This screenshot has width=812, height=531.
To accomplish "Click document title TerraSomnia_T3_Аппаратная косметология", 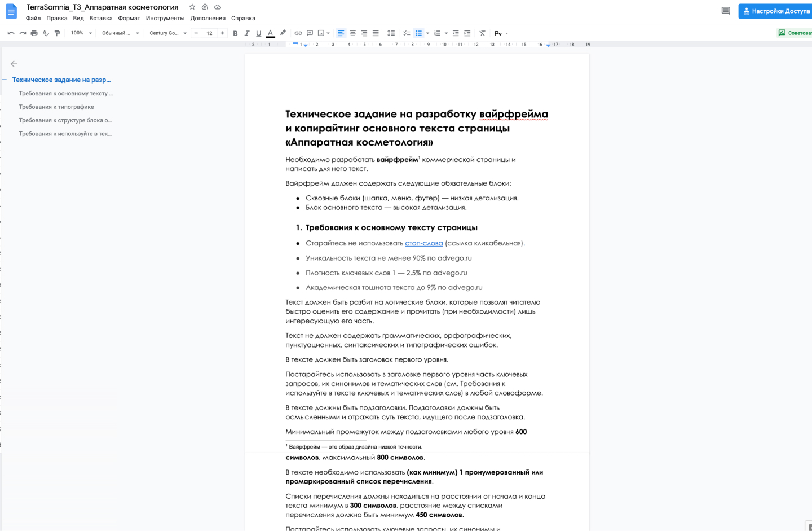I will (x=102, y=7).
